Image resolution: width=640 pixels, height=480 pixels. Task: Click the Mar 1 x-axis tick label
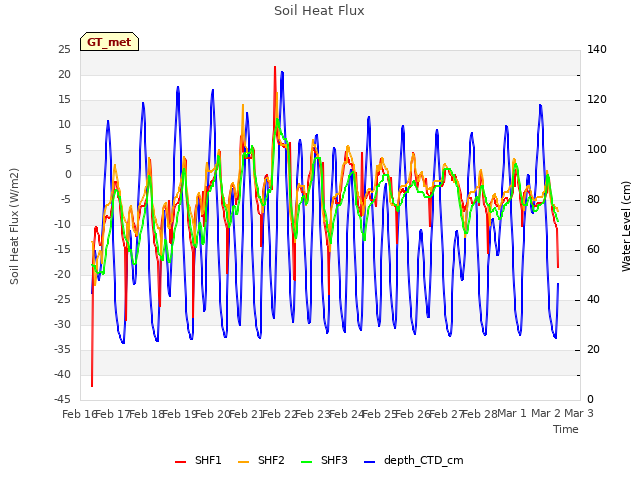(512, 414)
